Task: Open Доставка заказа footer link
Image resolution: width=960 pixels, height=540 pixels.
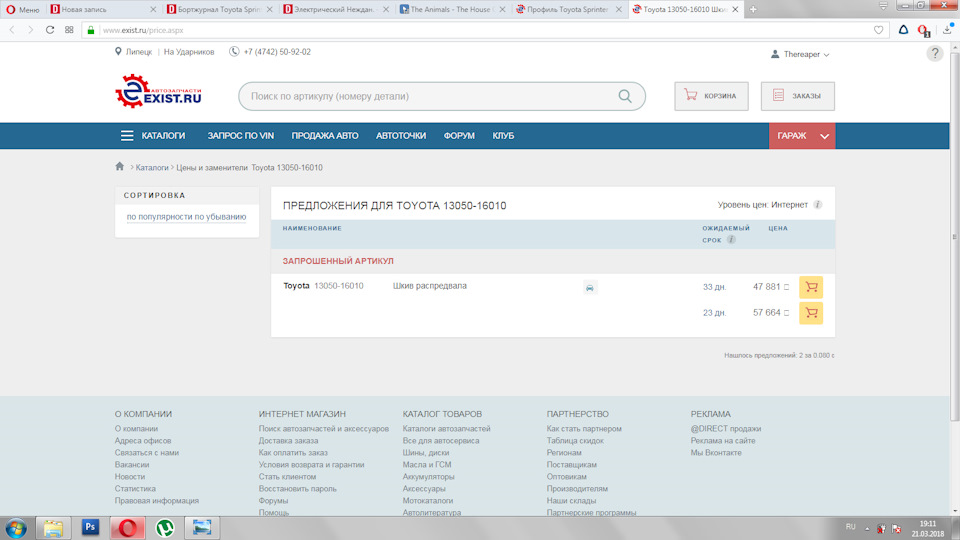Action: 288,441
